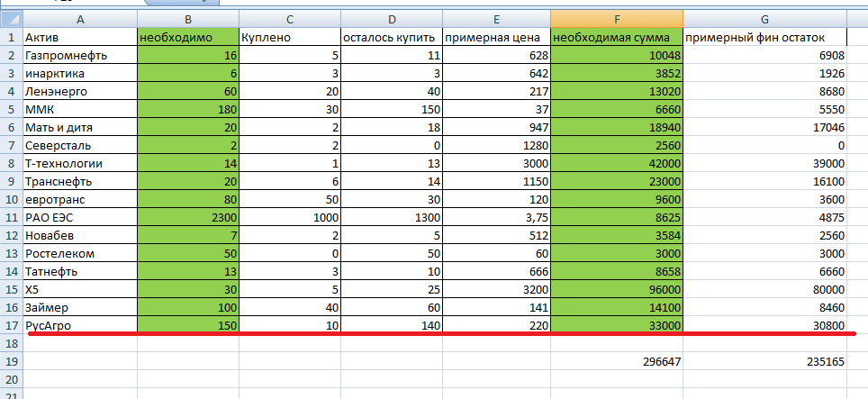Select the 'Х5' cell
This screenshot has height=399, width=868.
(80, 289)
